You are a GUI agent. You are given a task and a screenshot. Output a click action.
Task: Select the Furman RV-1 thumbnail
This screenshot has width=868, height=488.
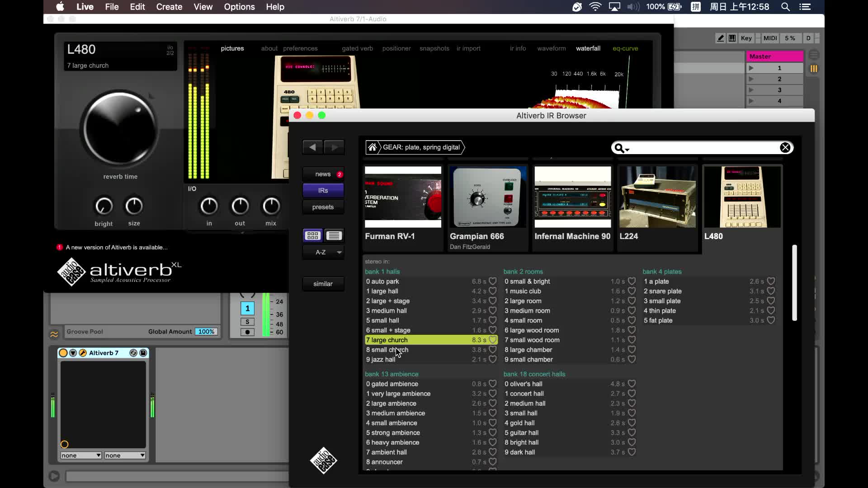pos(403,197)
